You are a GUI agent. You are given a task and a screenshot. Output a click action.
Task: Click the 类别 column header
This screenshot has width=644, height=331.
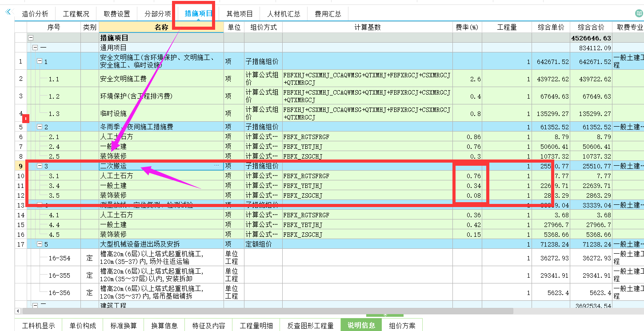tap(90, 27)
